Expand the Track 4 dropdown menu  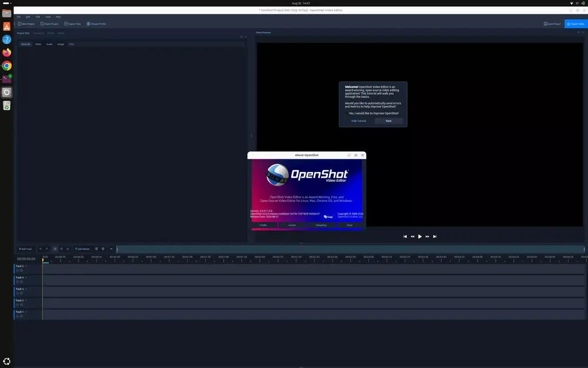[26, 278]
